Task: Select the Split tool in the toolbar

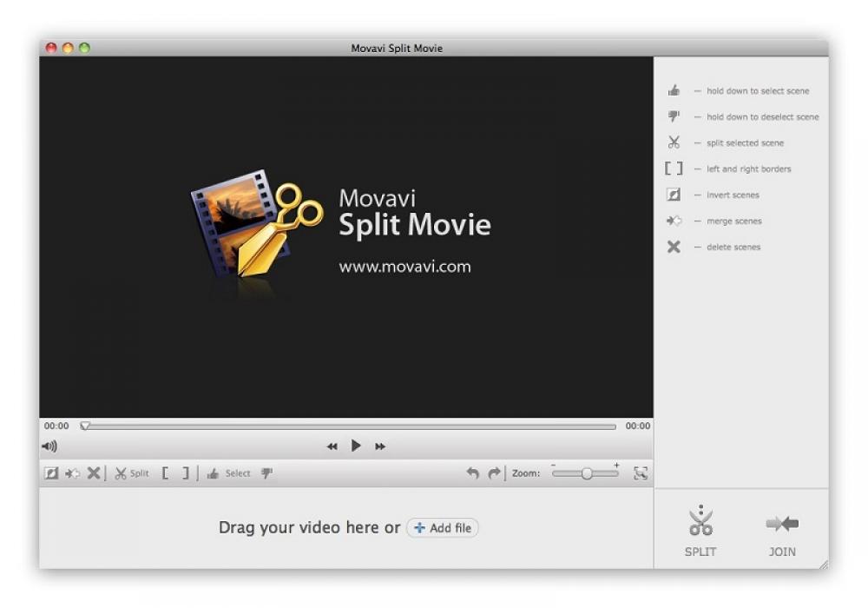Action: (x=131, y=473)
